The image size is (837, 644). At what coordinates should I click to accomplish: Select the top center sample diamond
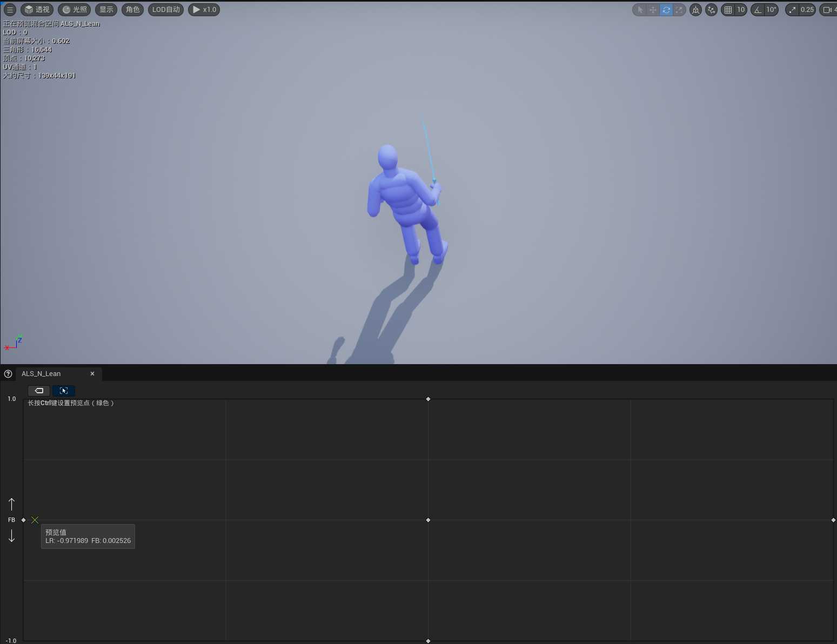point(428,399)
